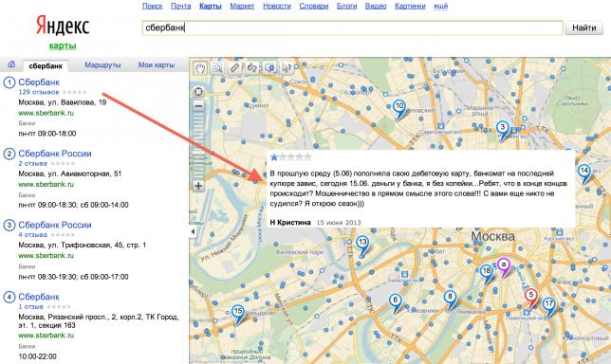Open www.sberbank.ru link under Вавилова address

(x=46, y=113)
